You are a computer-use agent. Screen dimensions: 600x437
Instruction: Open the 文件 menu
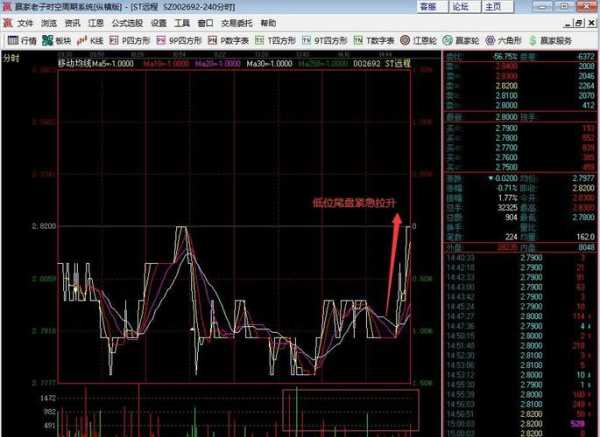point(25,22)
